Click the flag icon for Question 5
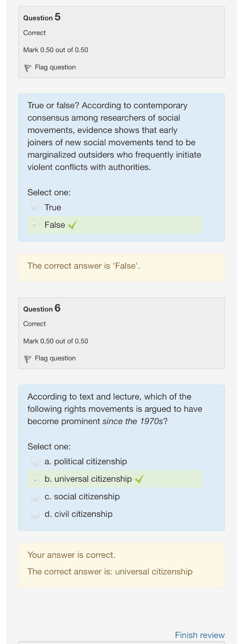 pos(28,68)
